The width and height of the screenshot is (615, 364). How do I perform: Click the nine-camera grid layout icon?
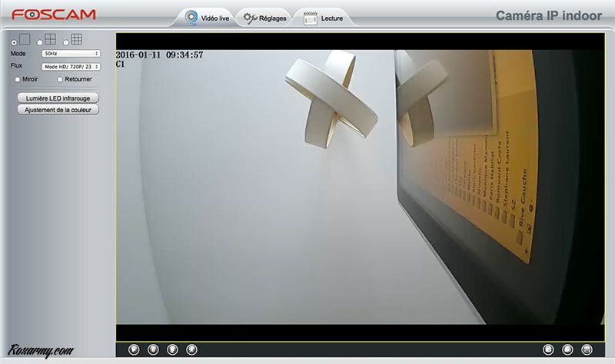(76, 39)
